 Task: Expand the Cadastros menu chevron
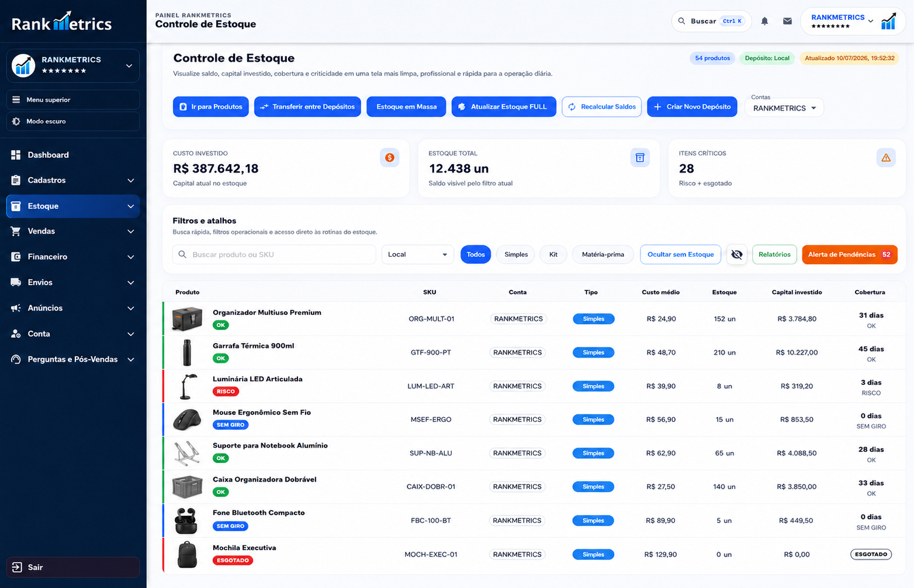tap(131, 181)
